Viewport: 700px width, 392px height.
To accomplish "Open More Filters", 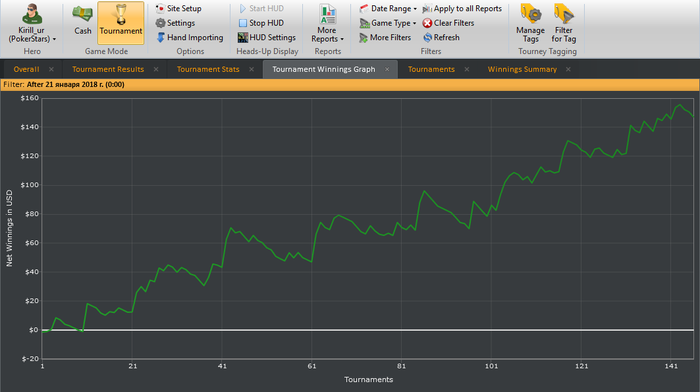I will (x=385, y=38).
